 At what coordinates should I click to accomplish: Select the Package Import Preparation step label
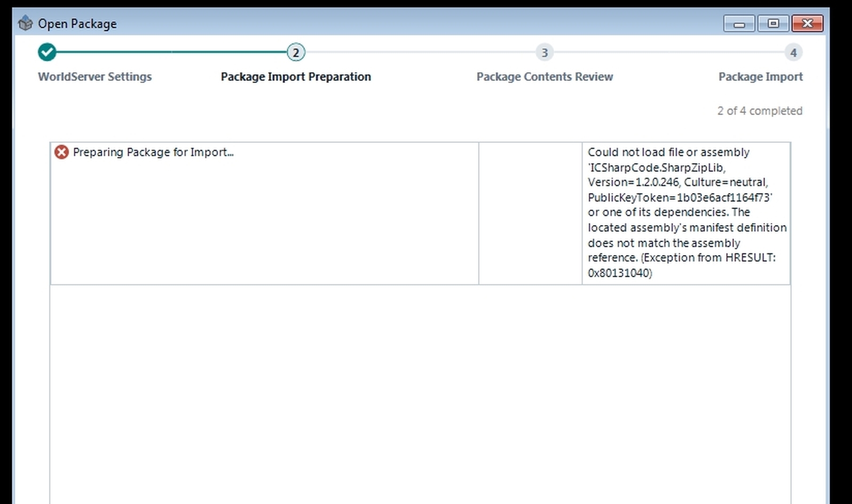click(296, 76)
